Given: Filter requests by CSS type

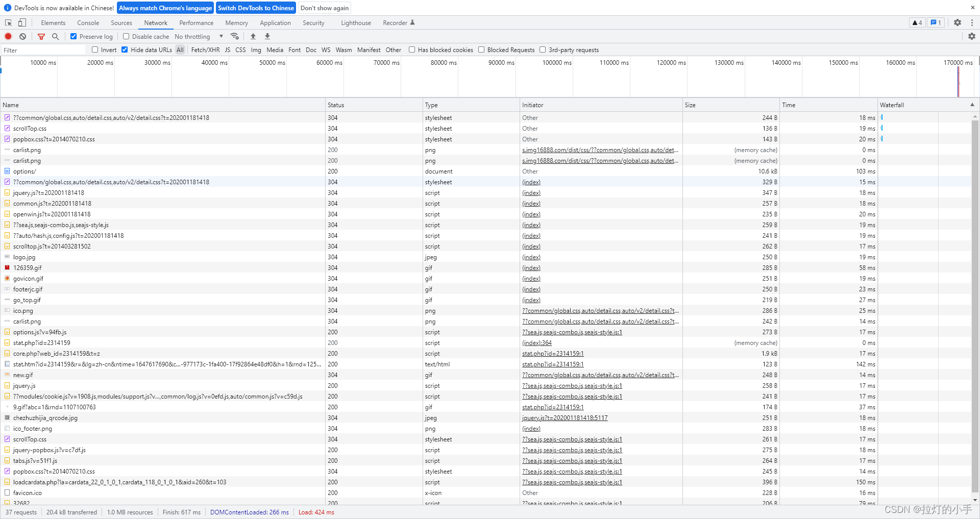Looking at the screenshot, I should [x=240, y=50].
